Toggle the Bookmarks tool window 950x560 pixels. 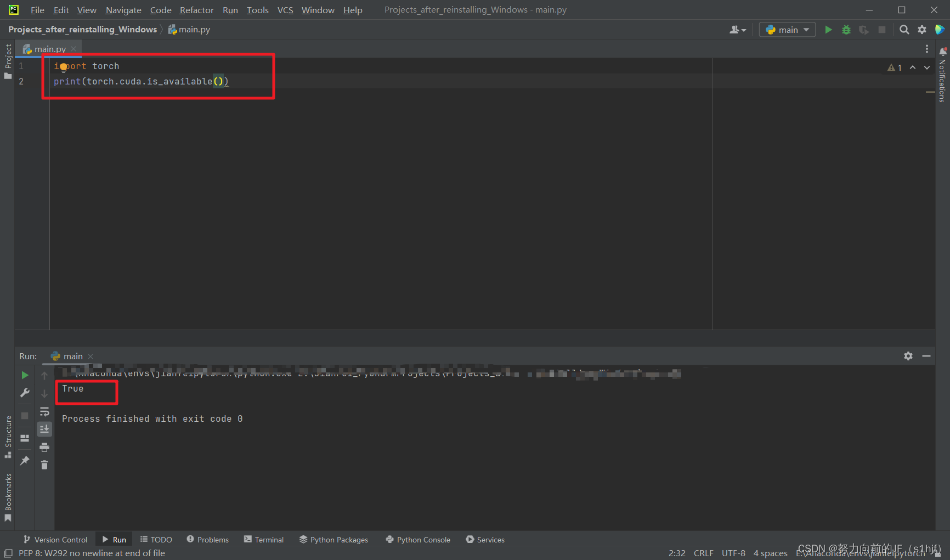tap(8, 497)
